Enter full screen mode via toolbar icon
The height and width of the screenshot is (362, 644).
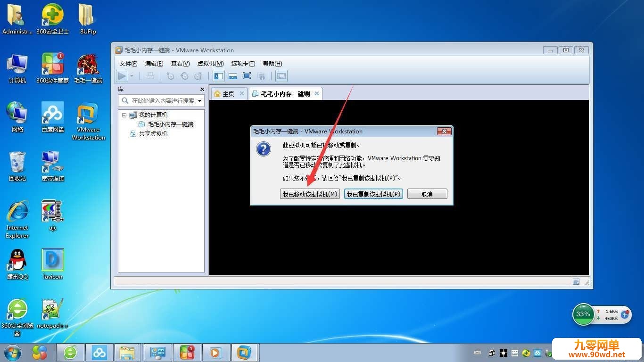[x=247, y=76]
